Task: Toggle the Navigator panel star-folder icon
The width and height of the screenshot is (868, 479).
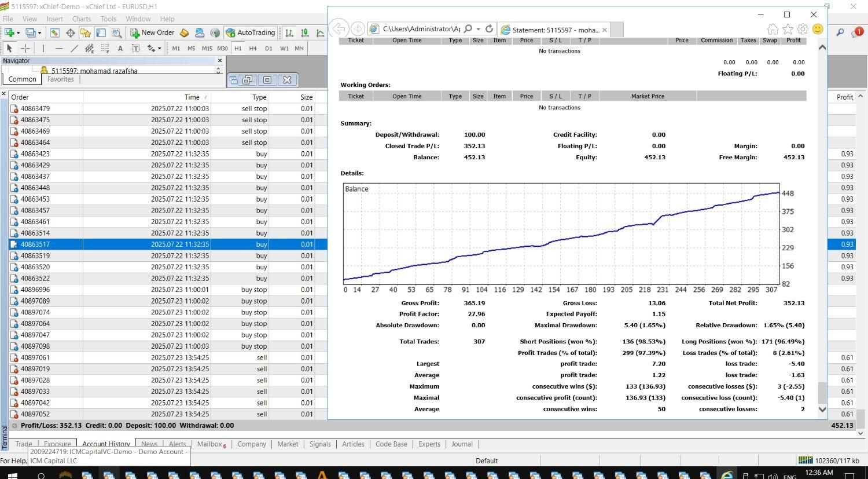Action: point(86,33)
